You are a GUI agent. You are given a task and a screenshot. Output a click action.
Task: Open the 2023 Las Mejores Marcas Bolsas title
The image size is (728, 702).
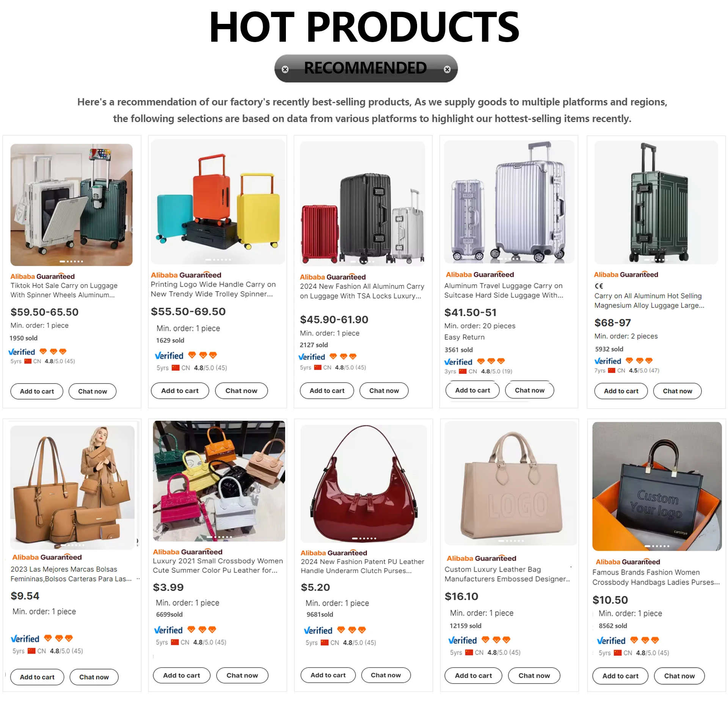71,574
